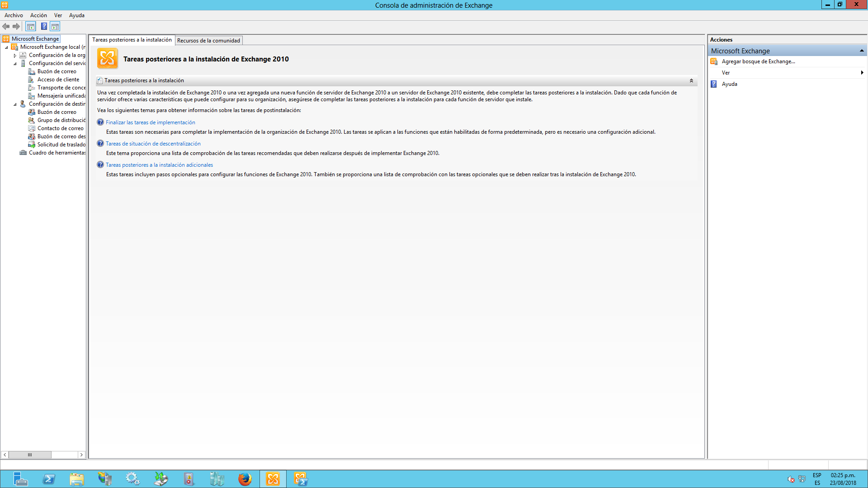Screen dimensions: 868x488
Task: Click help icon beside Tareas de situación
Action: click(x=100, y=143)
